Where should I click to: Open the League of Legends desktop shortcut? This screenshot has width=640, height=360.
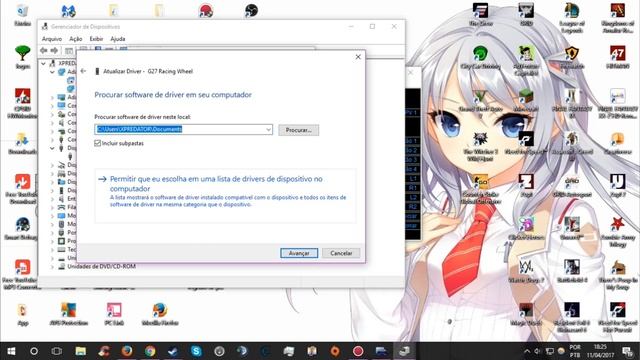click(x=571, y=17)
